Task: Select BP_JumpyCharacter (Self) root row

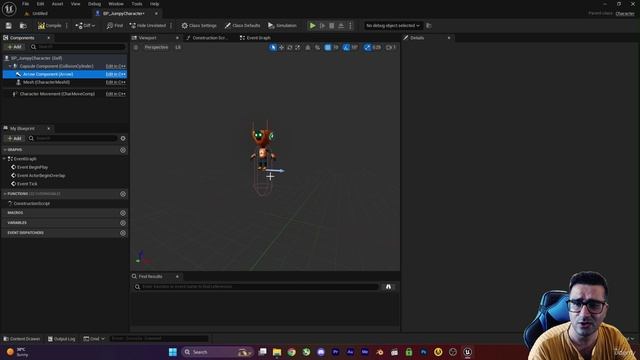Action: 64,58
